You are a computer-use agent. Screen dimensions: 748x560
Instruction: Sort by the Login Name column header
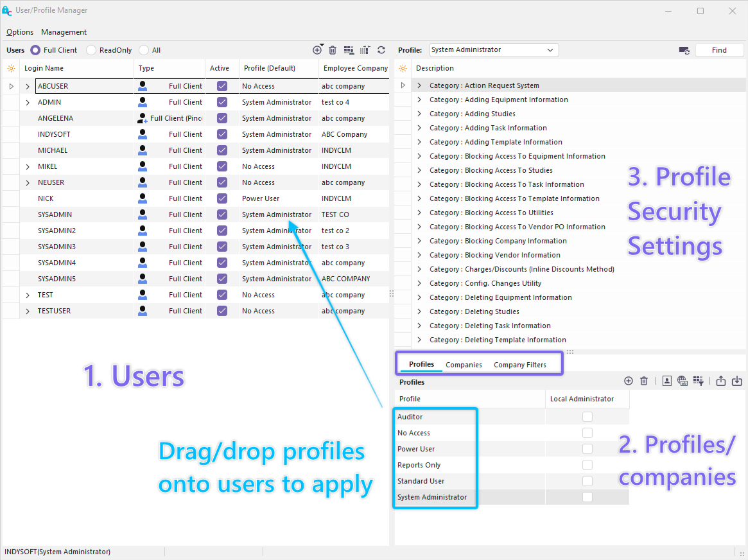point(44,68)
